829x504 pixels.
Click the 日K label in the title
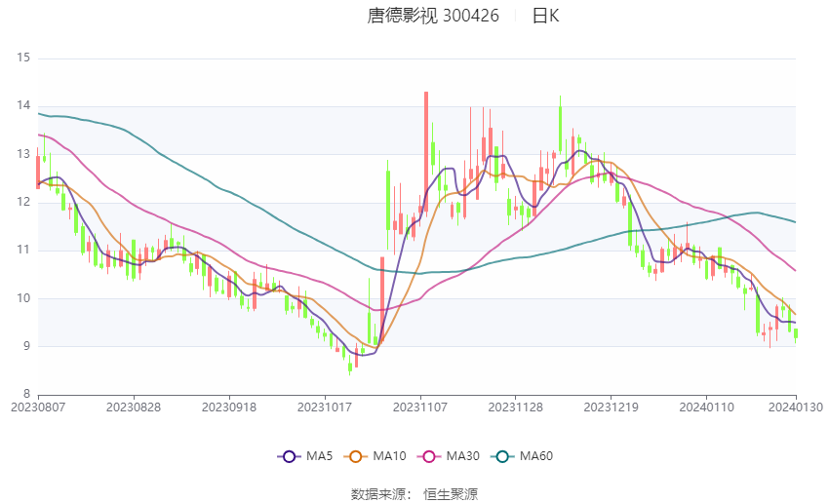[x=545, y=16]
